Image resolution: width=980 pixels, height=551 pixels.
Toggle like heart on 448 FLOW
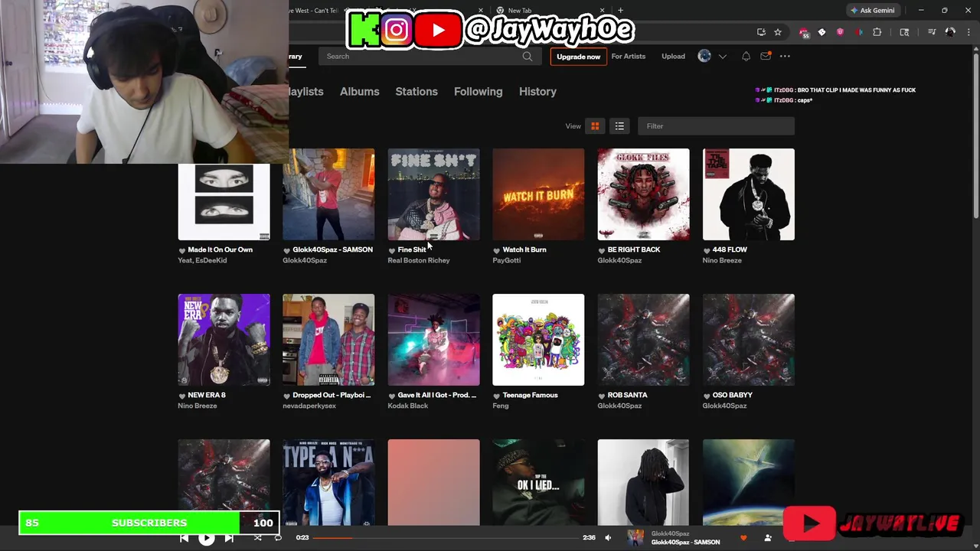[x=707, y=250]
